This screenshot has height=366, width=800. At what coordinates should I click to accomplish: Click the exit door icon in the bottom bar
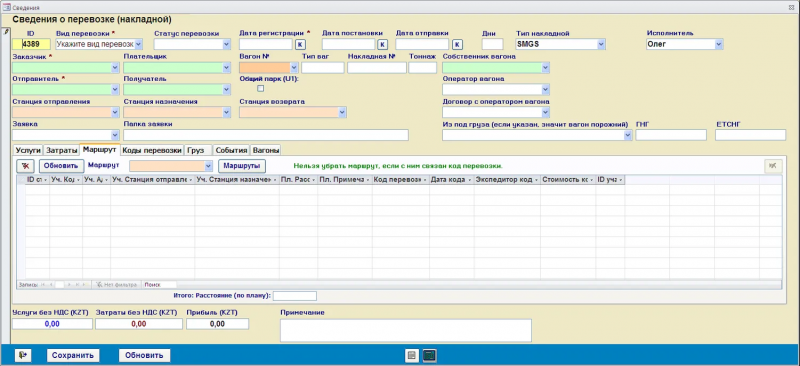tap(23, 355)
